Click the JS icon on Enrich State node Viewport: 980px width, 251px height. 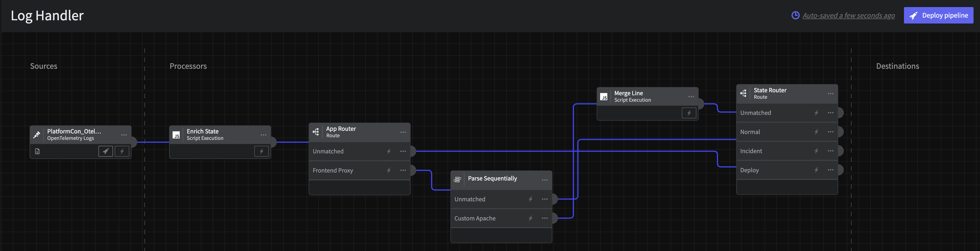pyautogui.click(x=176, y=135)
